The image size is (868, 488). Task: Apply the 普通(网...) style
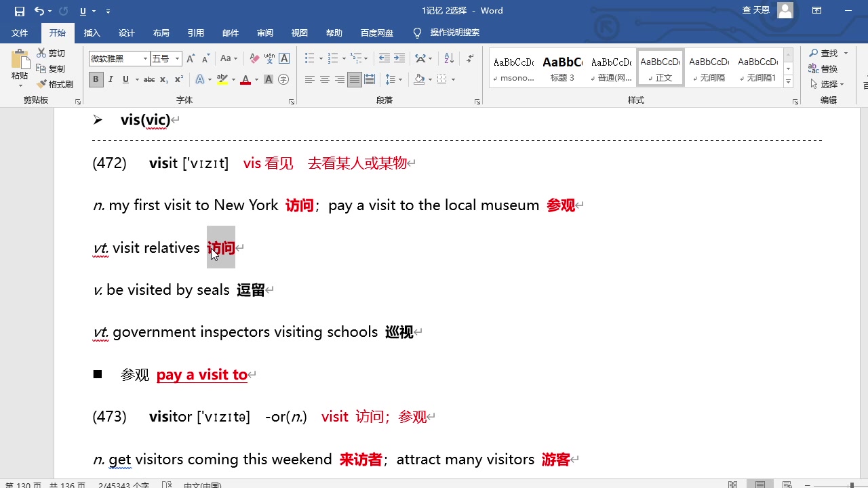[612, 68]
